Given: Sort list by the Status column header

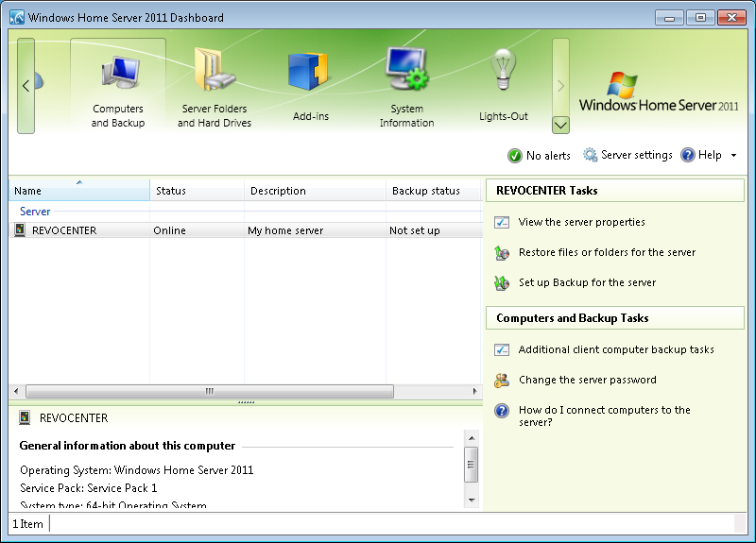Looking at the screenshot, I should coord(198,191).
